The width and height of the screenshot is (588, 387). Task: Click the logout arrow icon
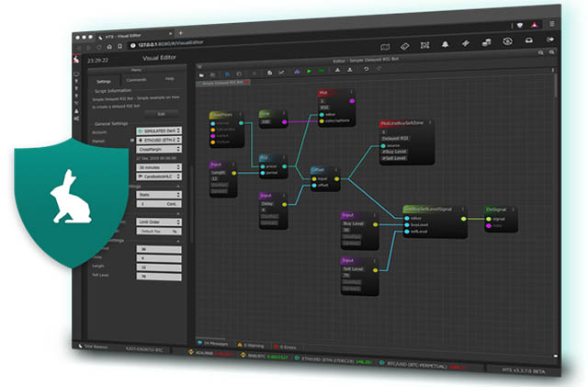pos(550,39)
